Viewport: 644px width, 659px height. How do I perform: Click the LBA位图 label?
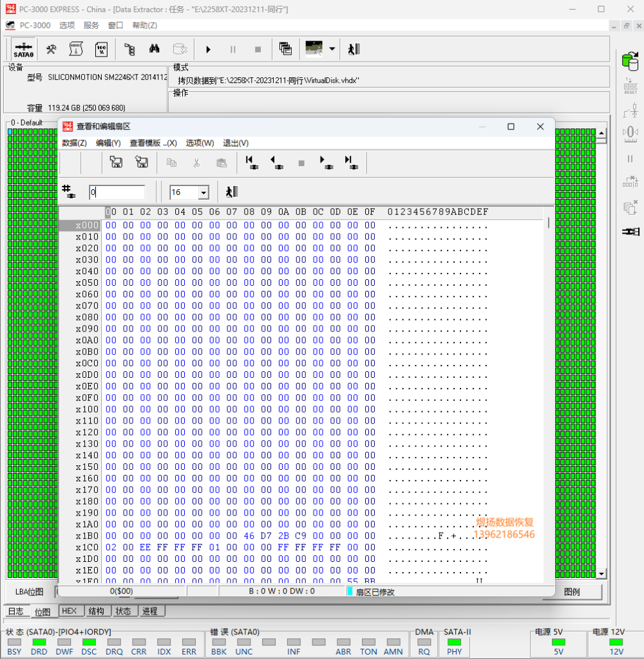(29, 592)
